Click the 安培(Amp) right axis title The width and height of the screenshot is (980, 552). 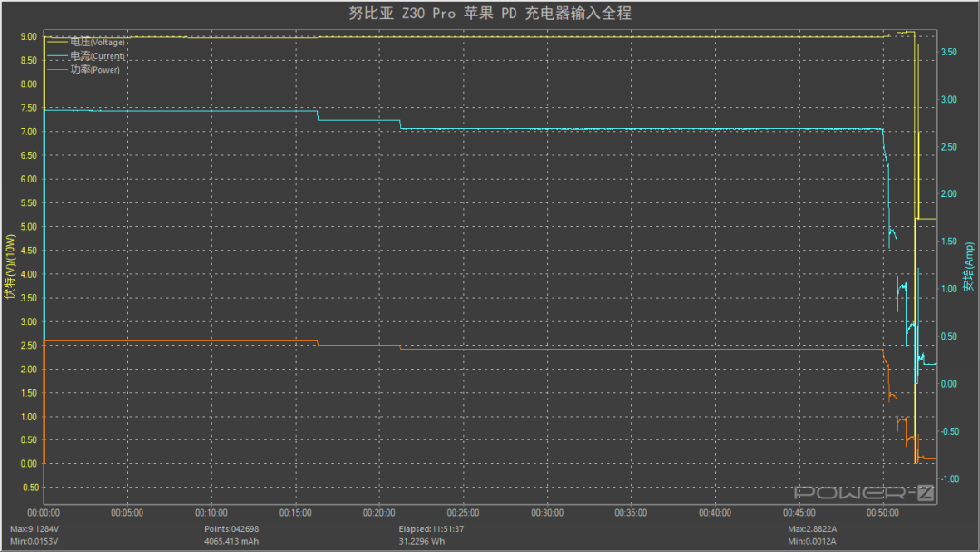pos(969,267)
